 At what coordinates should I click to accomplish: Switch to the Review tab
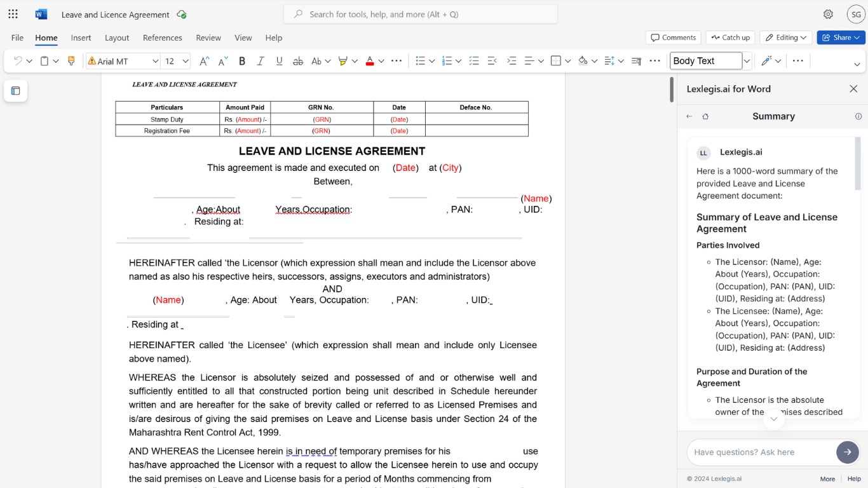[208, 37]
